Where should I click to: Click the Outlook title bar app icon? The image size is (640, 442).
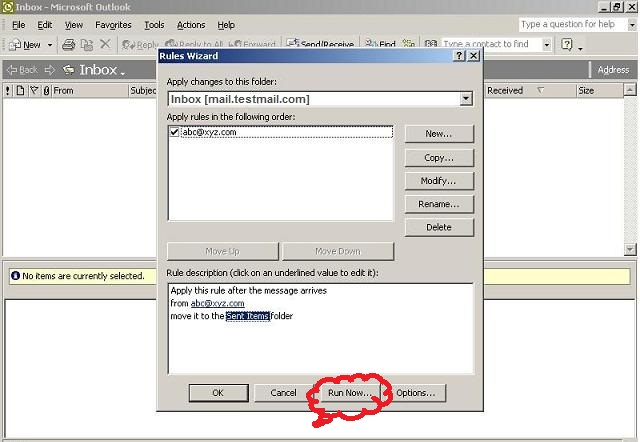[x=7, y=7]
